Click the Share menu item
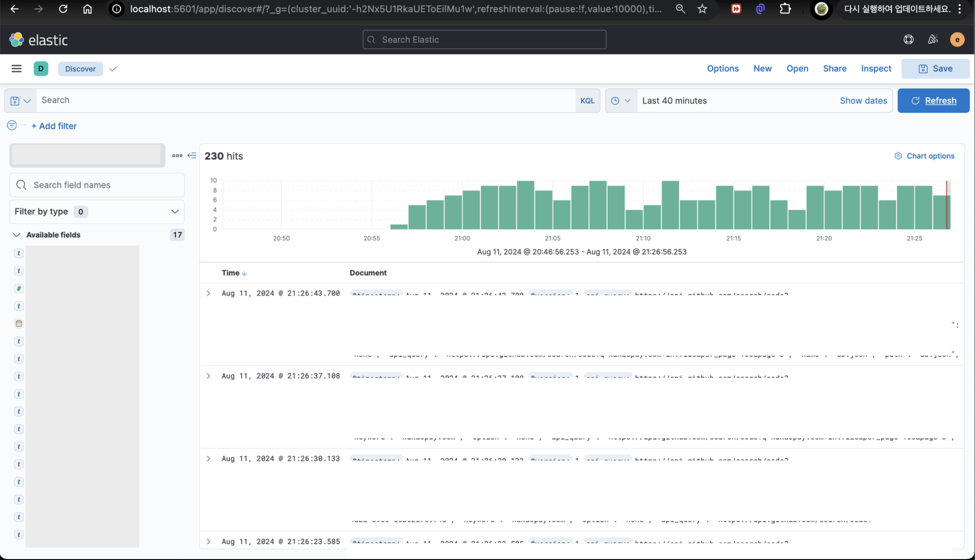The image size is (975, 560). tap(835, 69)
